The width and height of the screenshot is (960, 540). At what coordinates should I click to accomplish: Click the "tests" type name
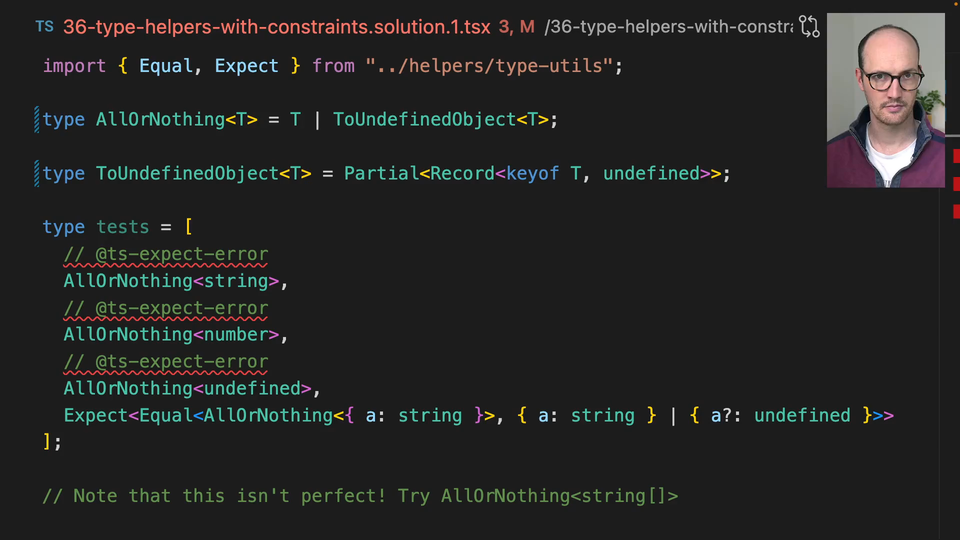(x=122, y=228)
